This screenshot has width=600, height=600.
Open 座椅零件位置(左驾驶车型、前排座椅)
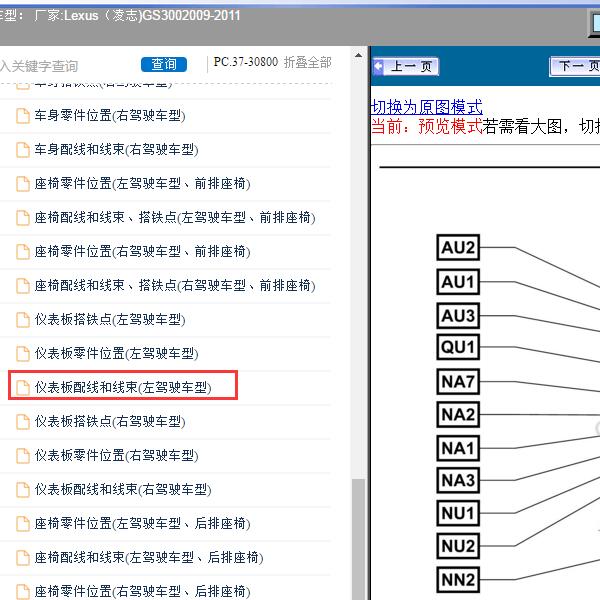point(142,184)
